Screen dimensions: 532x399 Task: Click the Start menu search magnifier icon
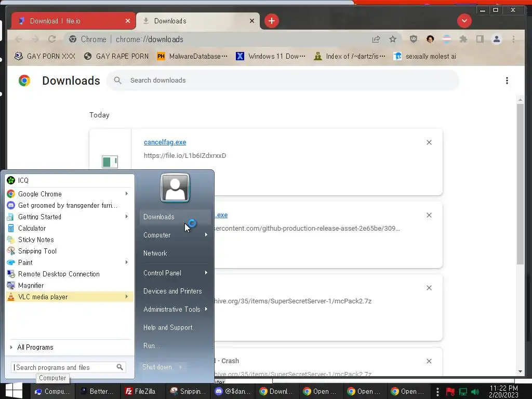pyautogui.click(x=120, y=367)
